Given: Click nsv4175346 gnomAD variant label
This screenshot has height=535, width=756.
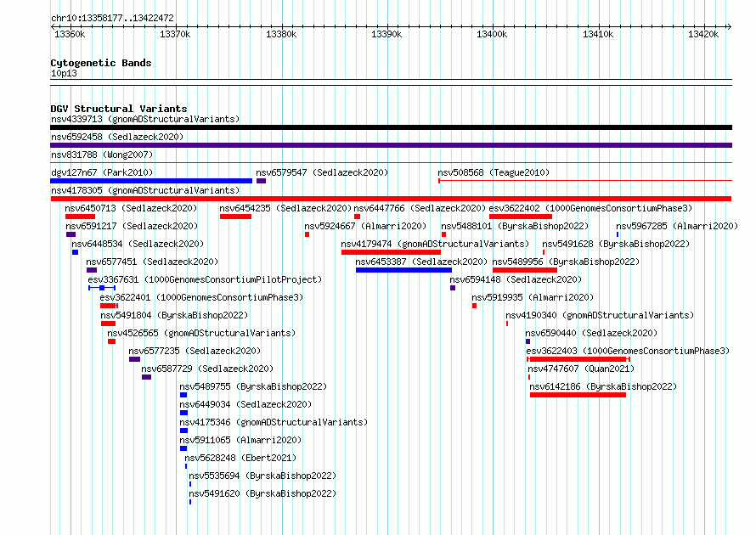Looking at the screenshot, I should [274, 422].
